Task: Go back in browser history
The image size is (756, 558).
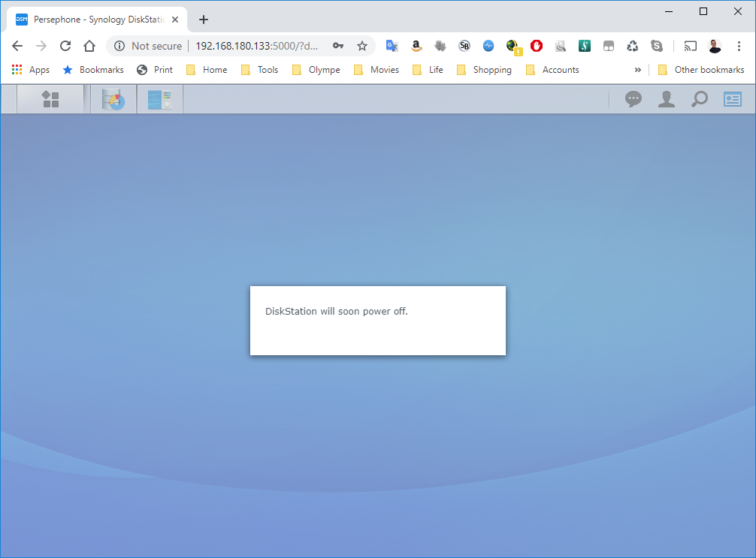Action: [x=17, y=46]
